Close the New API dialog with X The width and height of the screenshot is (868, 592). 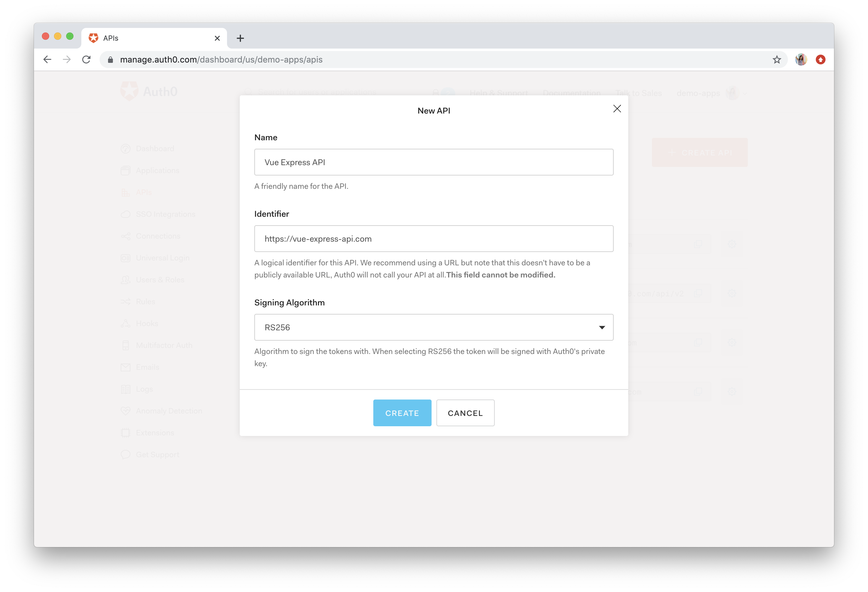617,109
